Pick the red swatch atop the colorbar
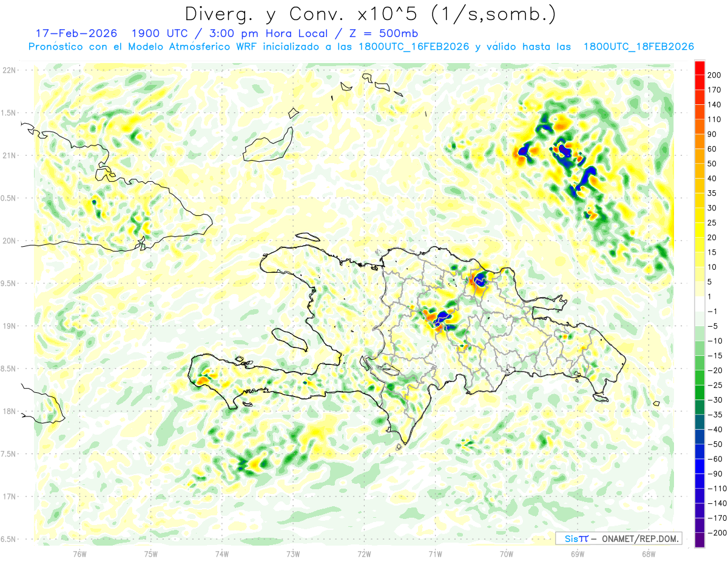This screenshot has height=562, width=728. (x=700, y=68)
